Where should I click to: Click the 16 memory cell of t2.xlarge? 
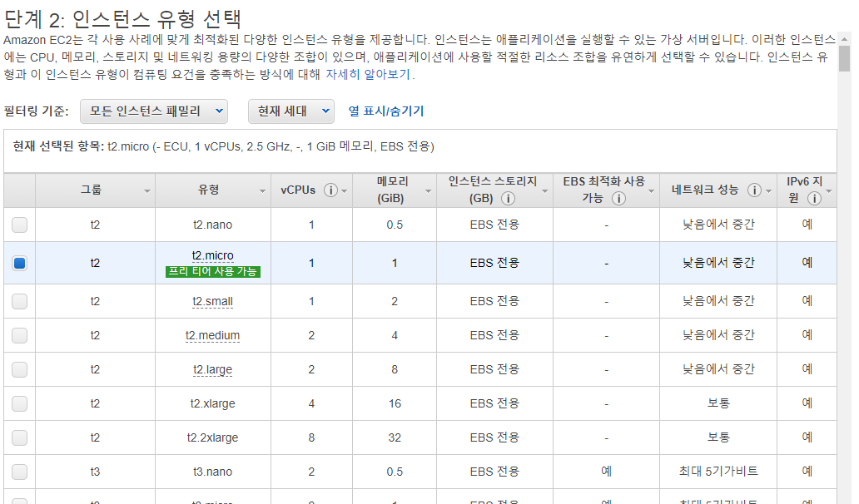[x=395, y=403]
